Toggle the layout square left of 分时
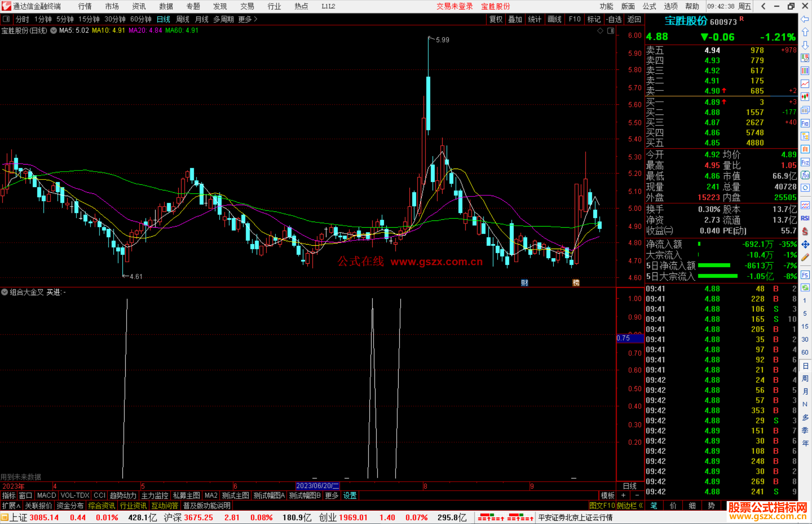The width and height of the screenshot is (812, 524). [6, 19]
